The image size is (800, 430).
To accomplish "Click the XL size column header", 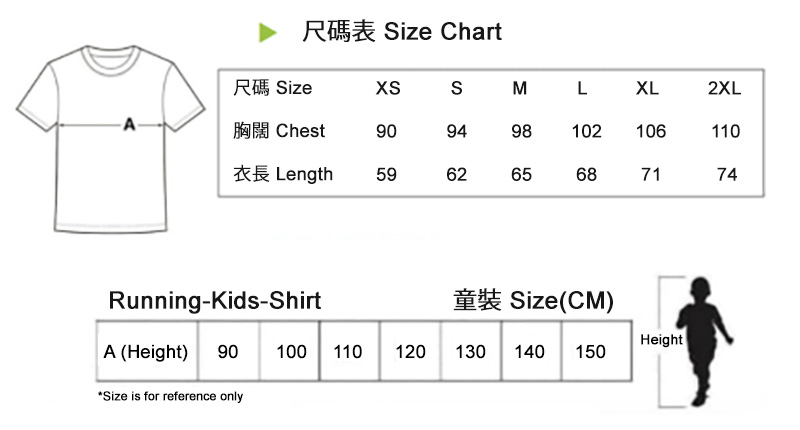I will point(647,88).
